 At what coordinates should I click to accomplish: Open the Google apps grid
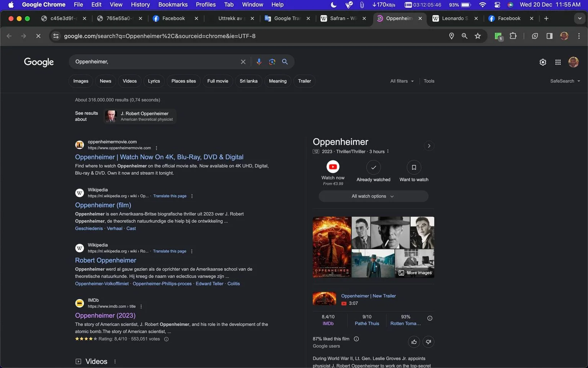click(x=558, y=62)
